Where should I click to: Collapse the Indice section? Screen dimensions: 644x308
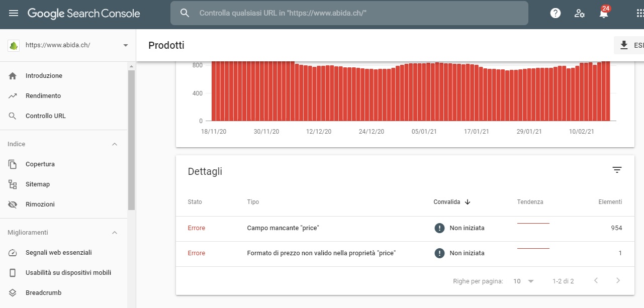pos(114,144)
